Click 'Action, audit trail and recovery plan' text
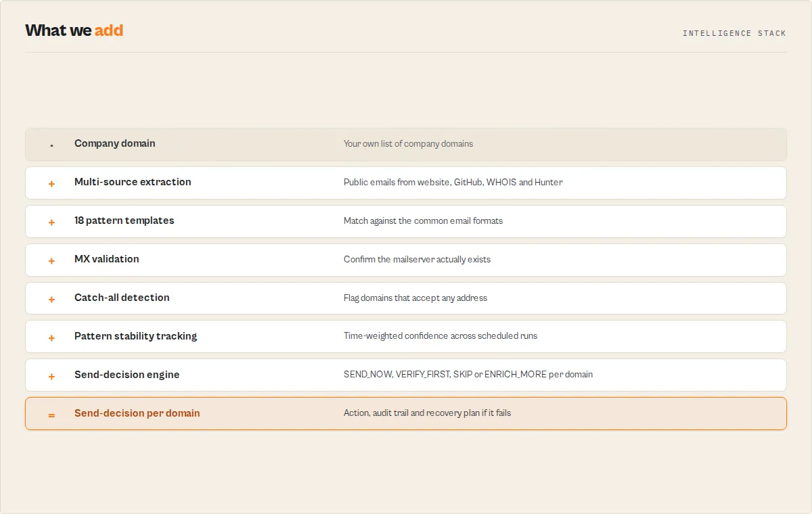The image size is (812, 514). (x=428, y=413)
